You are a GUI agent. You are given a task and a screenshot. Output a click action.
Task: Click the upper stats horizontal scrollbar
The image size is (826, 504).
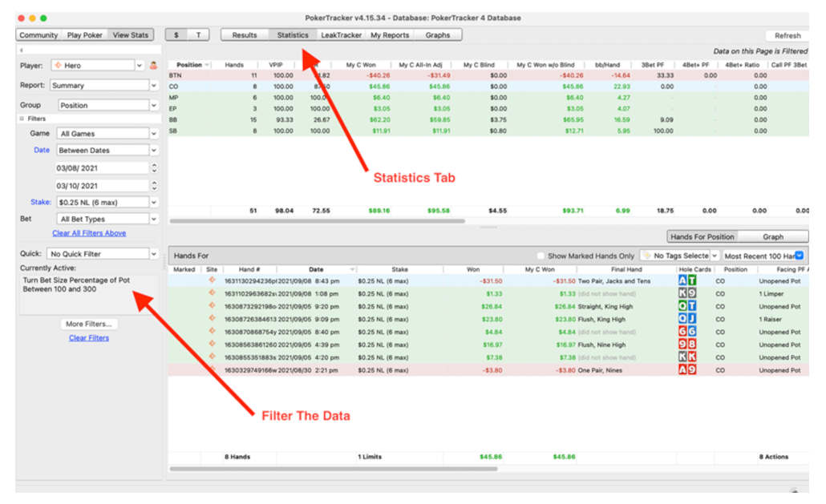[x=317, y=221]
